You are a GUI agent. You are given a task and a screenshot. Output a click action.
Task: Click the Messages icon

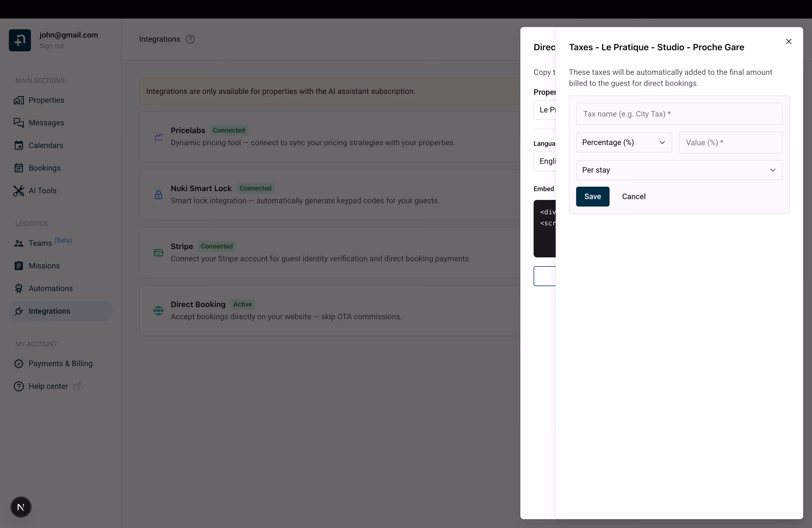click(x=19, y=123)
